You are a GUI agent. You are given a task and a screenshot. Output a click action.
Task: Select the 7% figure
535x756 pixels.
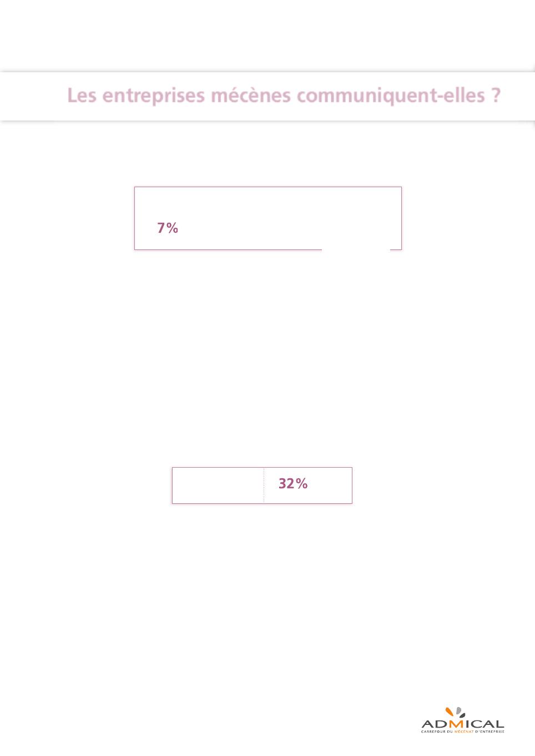point(168,228)
